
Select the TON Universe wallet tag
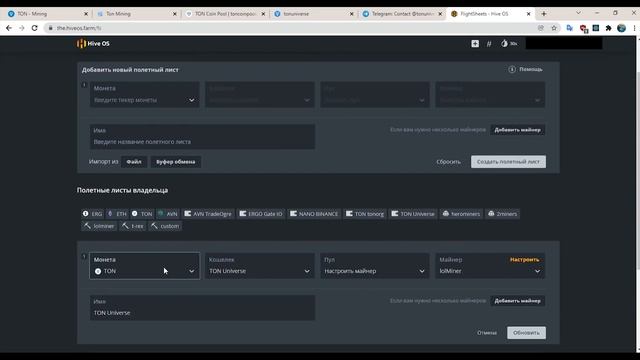coord(413,213)
